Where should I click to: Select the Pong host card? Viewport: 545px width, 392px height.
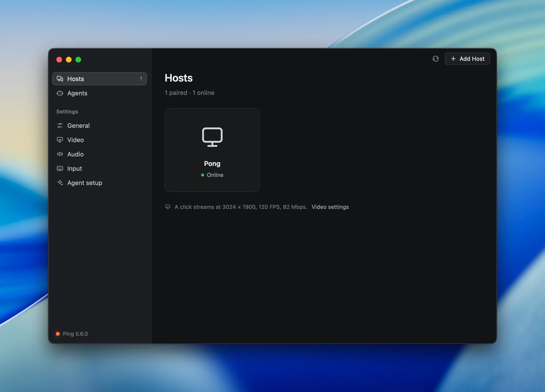click(212, 150)
